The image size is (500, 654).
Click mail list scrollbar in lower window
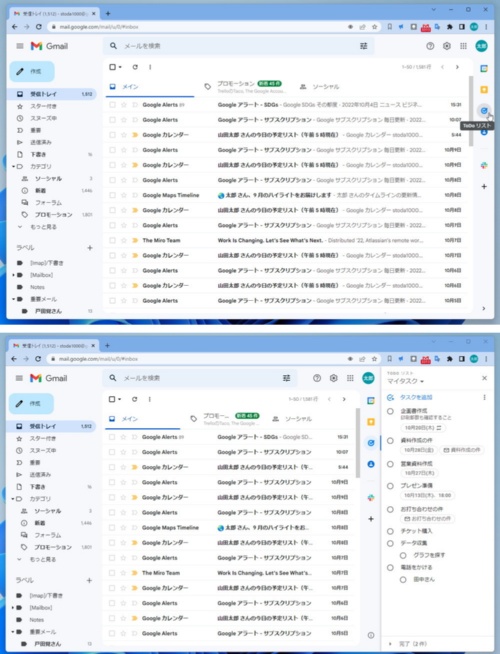357,443
